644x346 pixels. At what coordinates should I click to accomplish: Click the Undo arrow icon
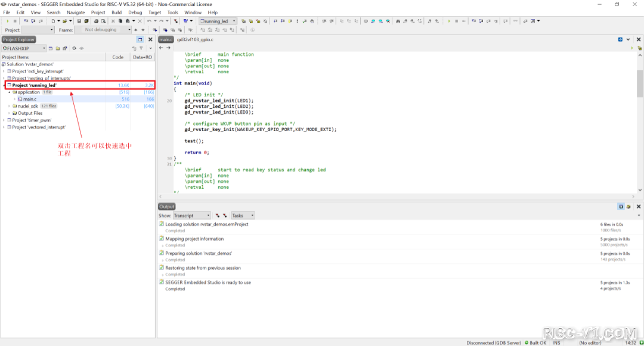pos(149,21)
